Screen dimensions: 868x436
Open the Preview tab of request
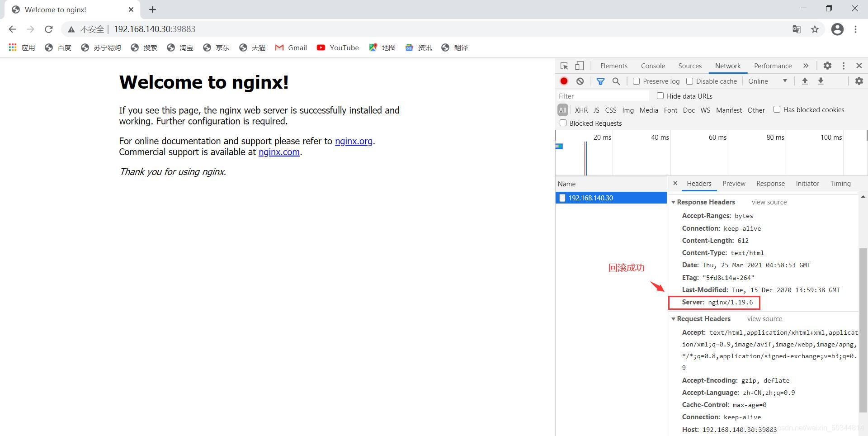coord(734,184)
